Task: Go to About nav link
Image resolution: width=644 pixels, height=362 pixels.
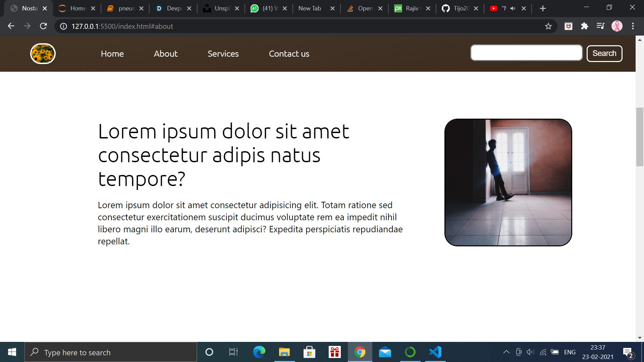Action: pos(166,54)
